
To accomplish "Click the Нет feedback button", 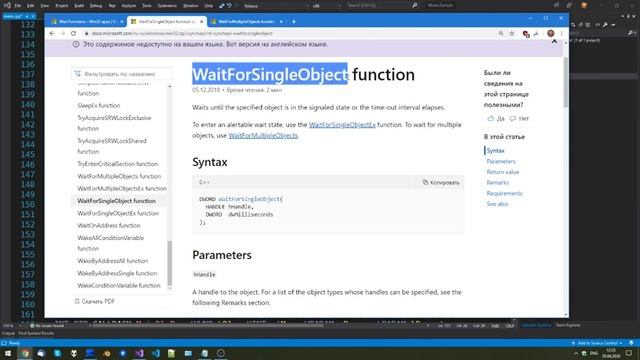I will pyautogui.click(x=519, y=118).
